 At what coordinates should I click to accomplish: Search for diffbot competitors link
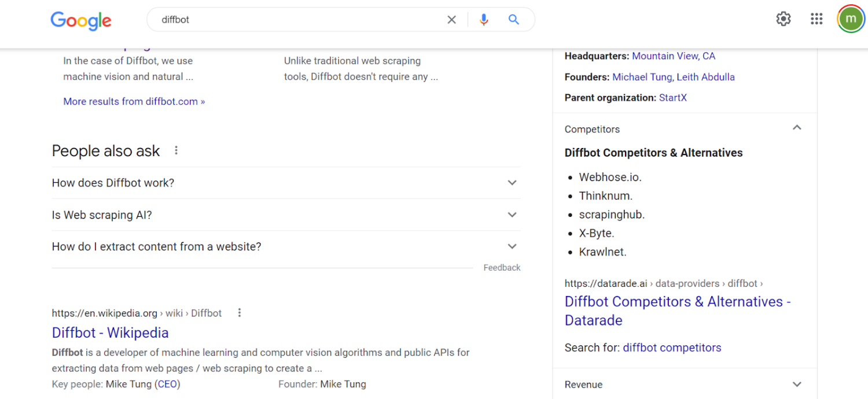672,348
